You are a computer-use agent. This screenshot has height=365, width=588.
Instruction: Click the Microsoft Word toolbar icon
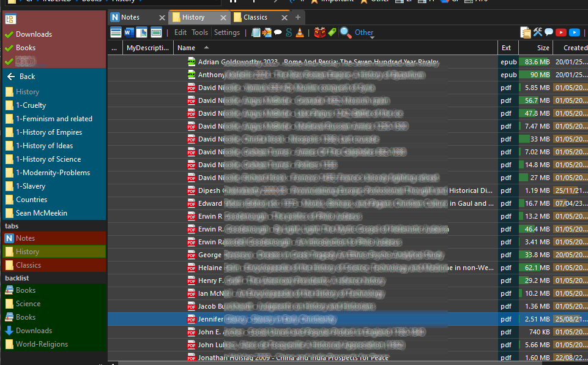[x=128, y=32]
